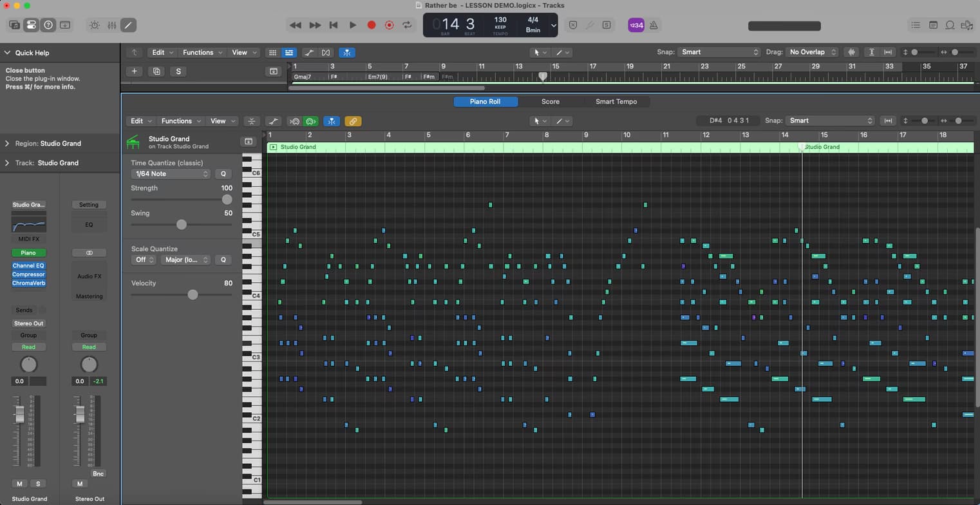
Task: Toggle the metronome click icon
Action: (654, 25)
